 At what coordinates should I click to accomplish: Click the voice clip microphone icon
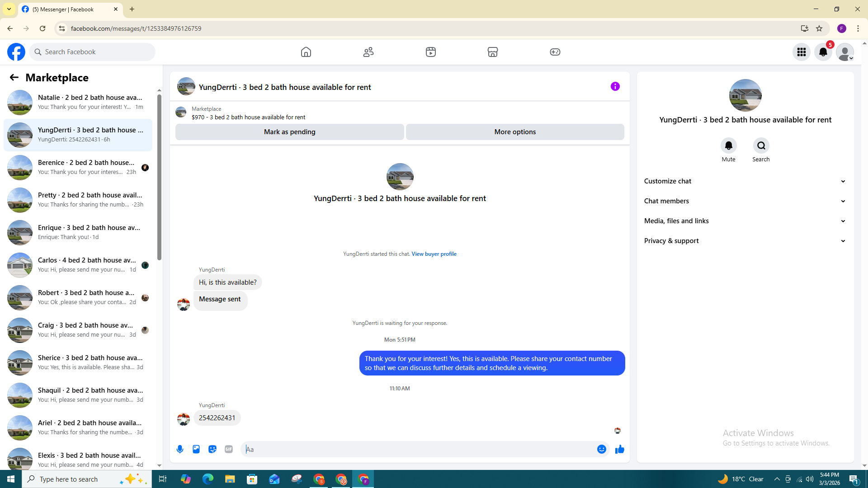click(x=180, y=449)
